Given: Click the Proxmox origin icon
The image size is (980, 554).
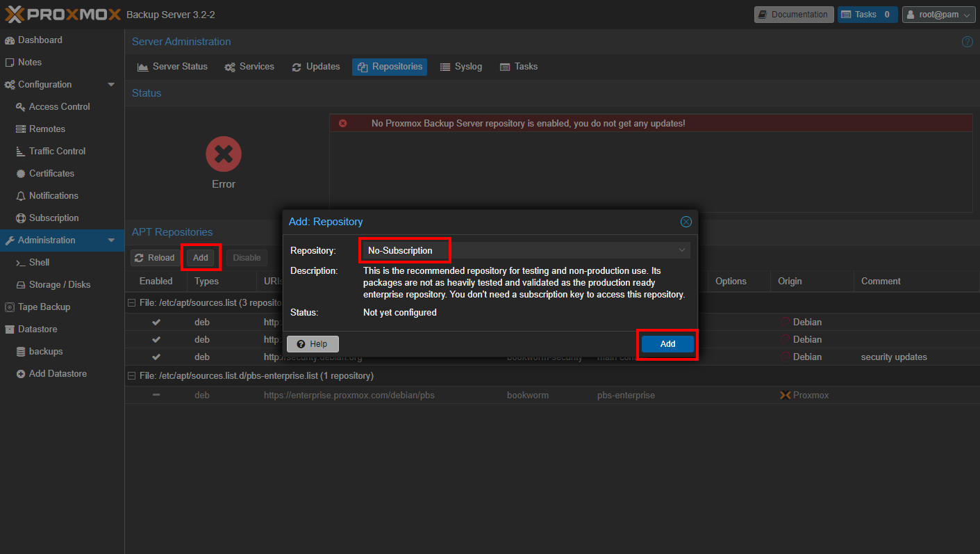Looking at the screenshot, I should click(786, 396).
